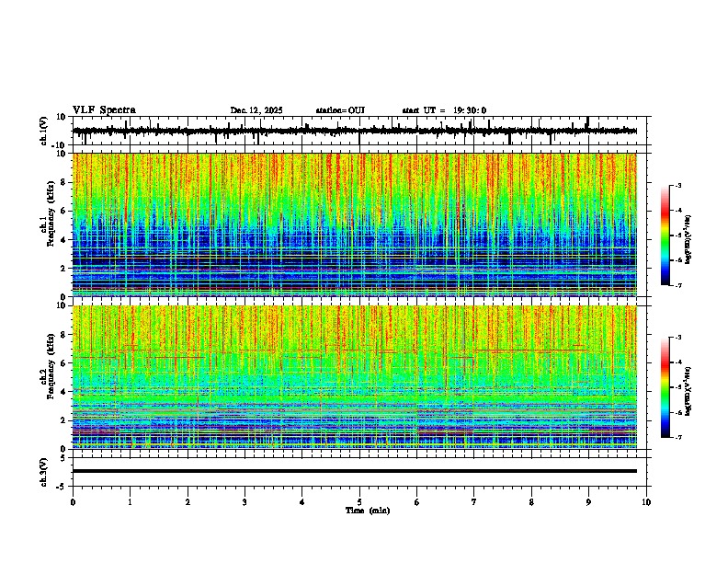Click the "-7" label on ch.2 color scale
Image resolution: width=728 pixels, height=563 pixels.
(678, 437)
